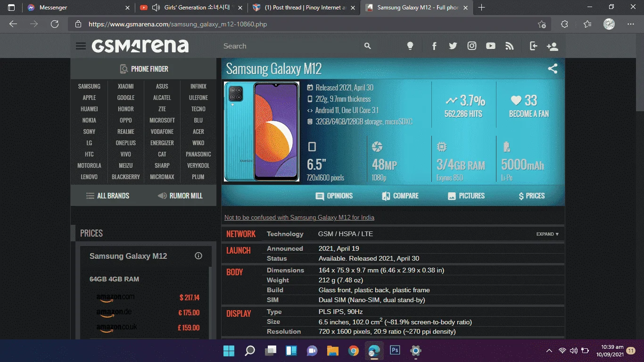The image size is (644, 362).
Task: Open All Brands list
Action: [107, 196]
